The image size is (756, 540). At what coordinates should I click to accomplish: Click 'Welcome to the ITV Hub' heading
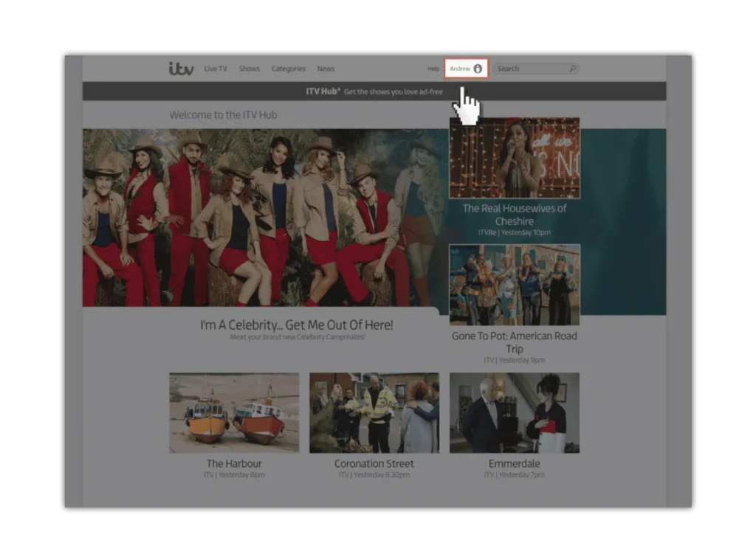click(x=223, y=114)
